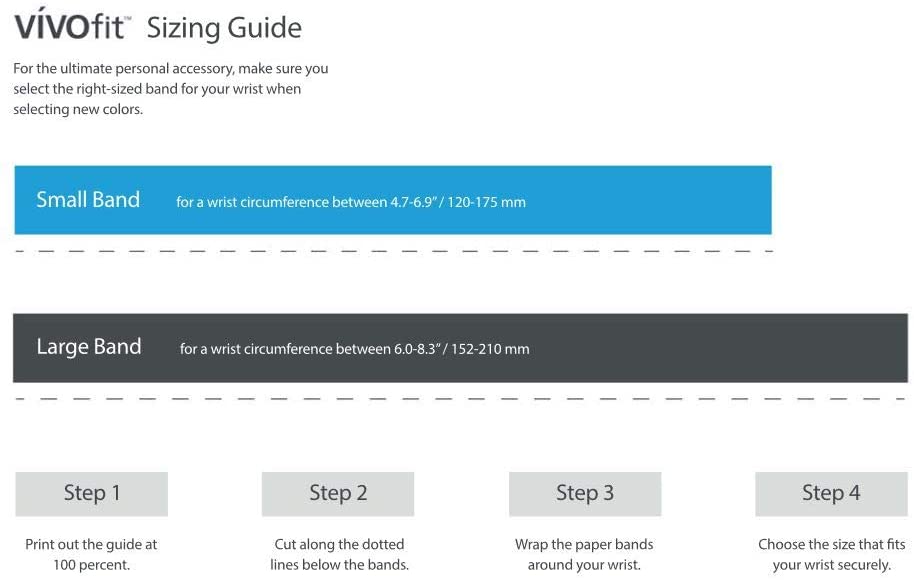Click the "for a wrist circumference between" text in the blue bar

pyautogui.click(x=281, y=202)
